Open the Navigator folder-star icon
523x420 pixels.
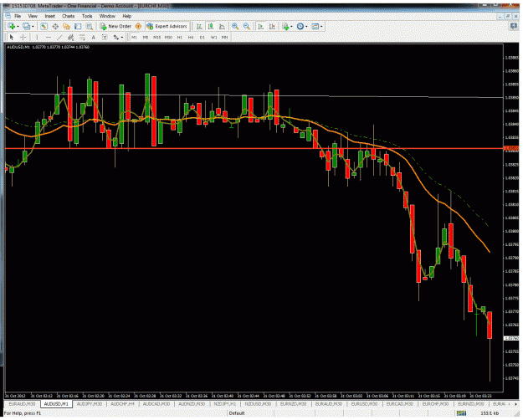(x=66, y=26)
